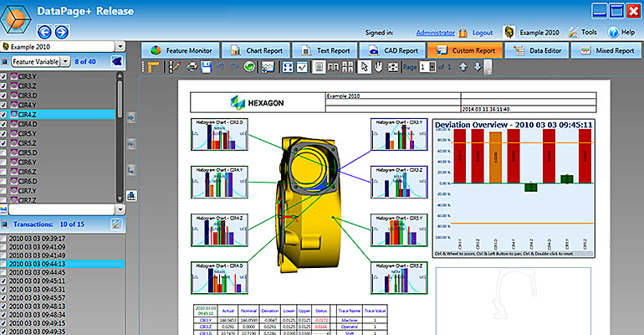644x335 pixels.
Task: Open the CAD Report tab
Action: tap(392, 50)
